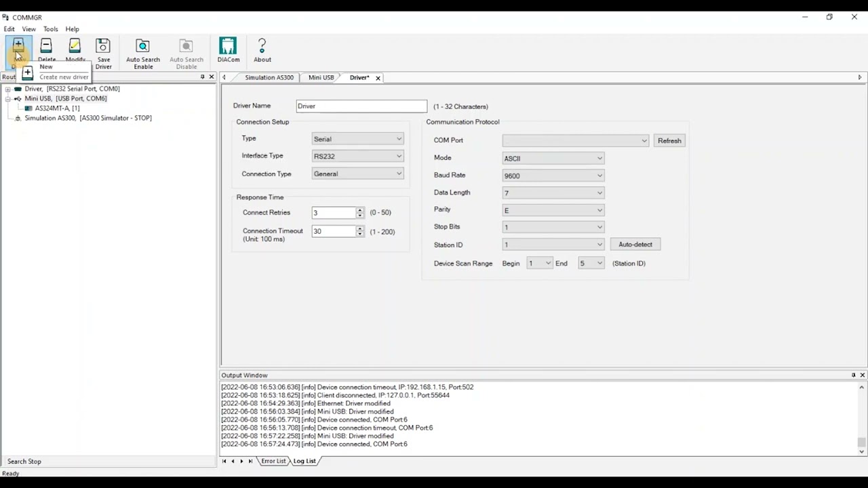Close the Routing panel on the left
This screenshot has width=868, height=488.
(211, 77)
